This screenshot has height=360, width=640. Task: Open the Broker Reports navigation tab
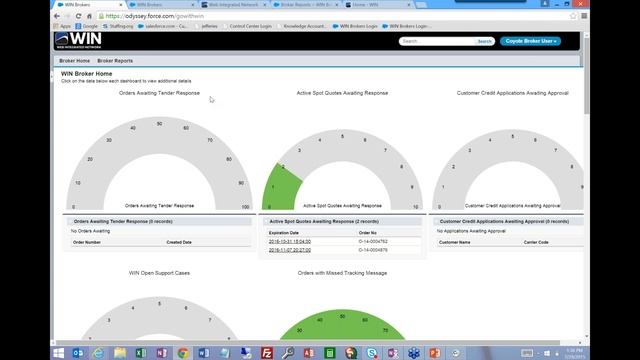(x=115, y=61)
